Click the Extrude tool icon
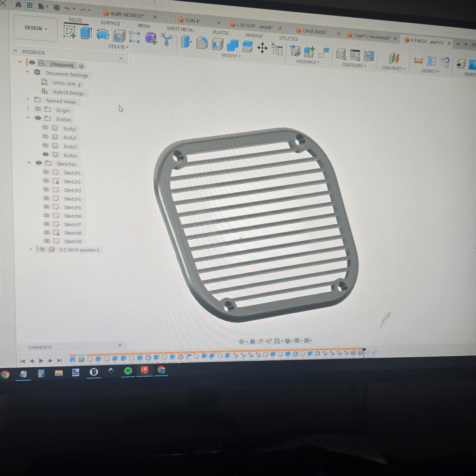Image resolution: width=476 pixels, height=476 pixels. (x=86, y=33)
